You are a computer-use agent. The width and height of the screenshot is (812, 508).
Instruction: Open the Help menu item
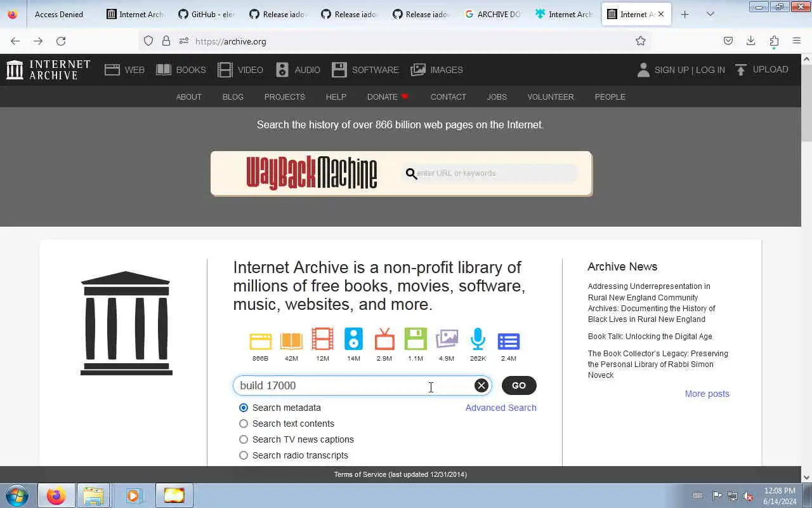[336, 97]
